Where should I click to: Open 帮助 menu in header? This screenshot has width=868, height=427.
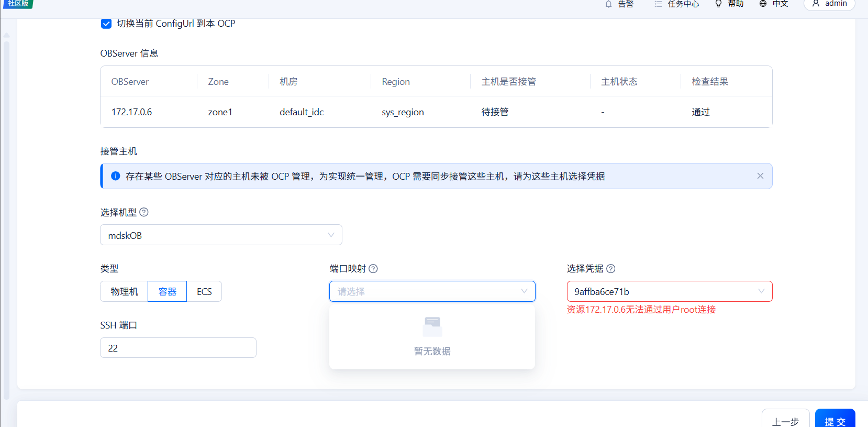[x=736, y=4]
